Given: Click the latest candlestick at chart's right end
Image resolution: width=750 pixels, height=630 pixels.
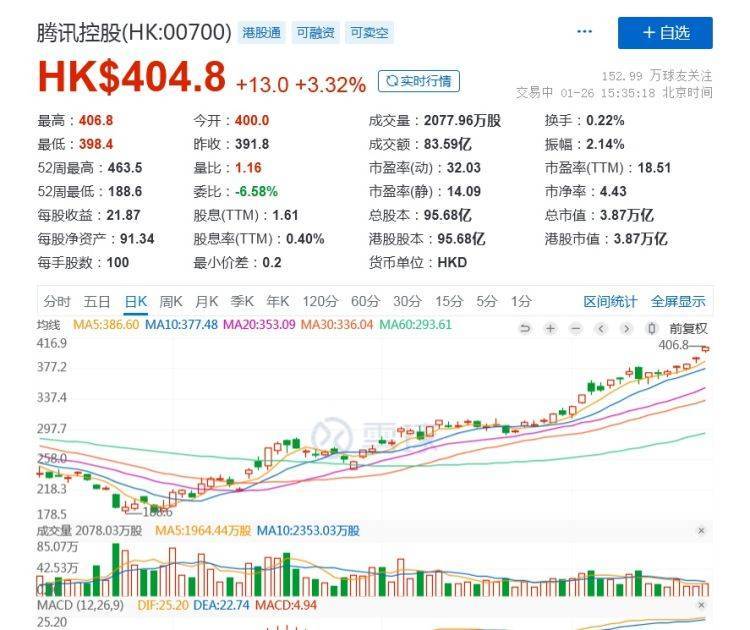Looking at the screenshot, I should point(705,349).
